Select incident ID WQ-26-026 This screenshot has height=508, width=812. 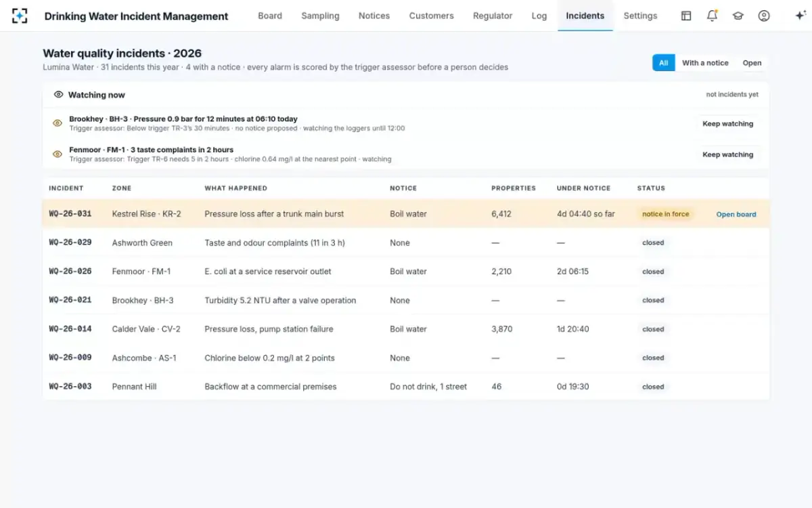pyautogui.click(x=70, y=272)
